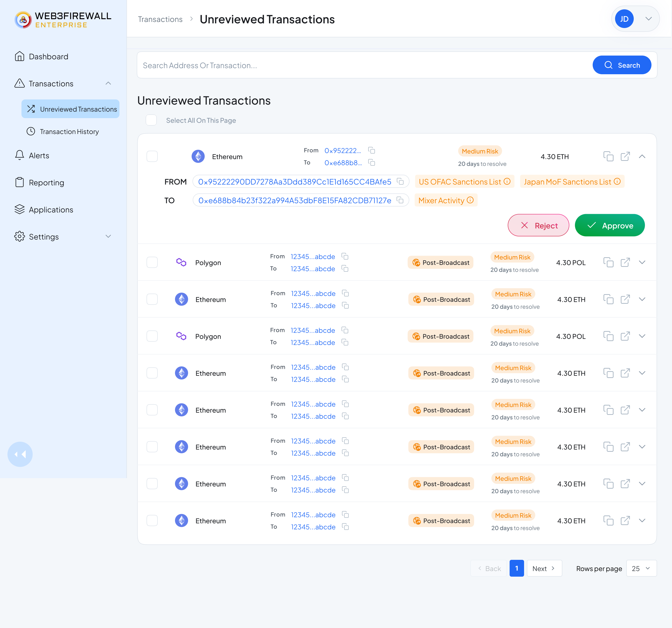Click page 1 pagination button
Image resolution: width=672 pixels, height=628 pixels.
517,568
